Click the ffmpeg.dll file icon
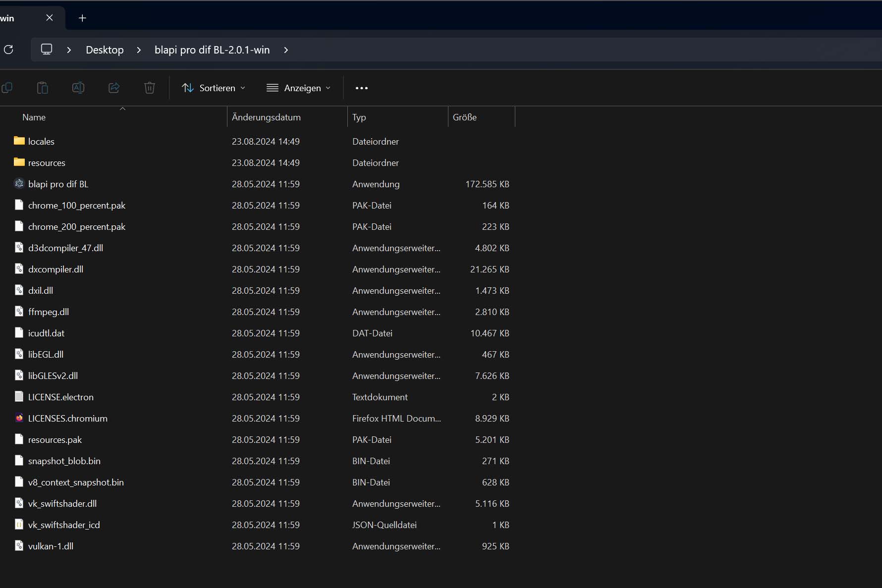This screenshot has height=588, width=882. pyautogui.click(x=19, y=311)
